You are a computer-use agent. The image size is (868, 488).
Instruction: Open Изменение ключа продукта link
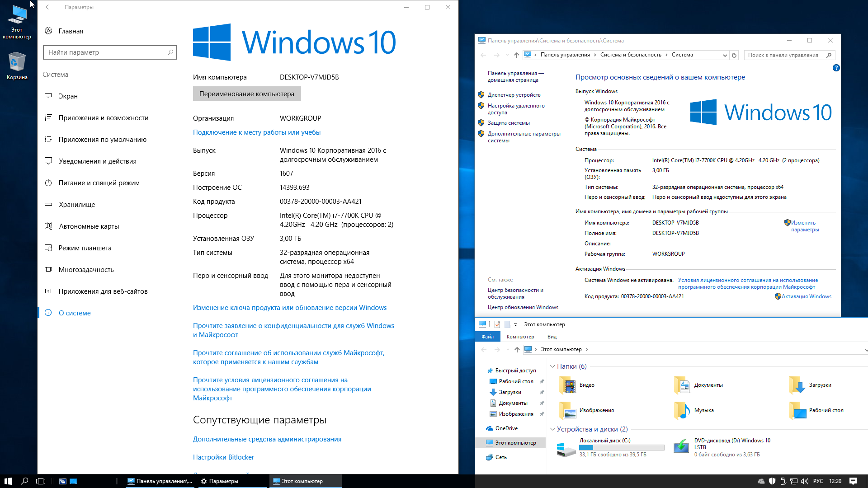(x=290, y=308)
